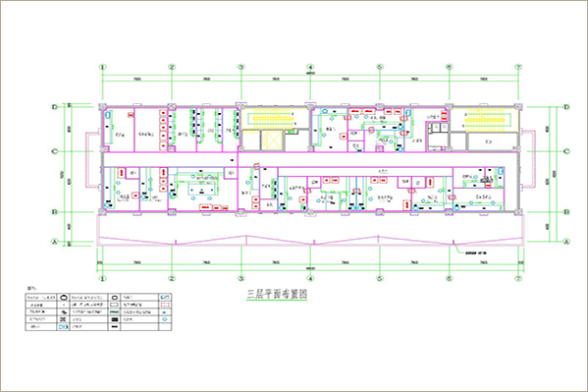Click the red dashed rectangle legend symbol
Image resolution: width=588 pixels, height=392 pixels.
tap(165, 305)
